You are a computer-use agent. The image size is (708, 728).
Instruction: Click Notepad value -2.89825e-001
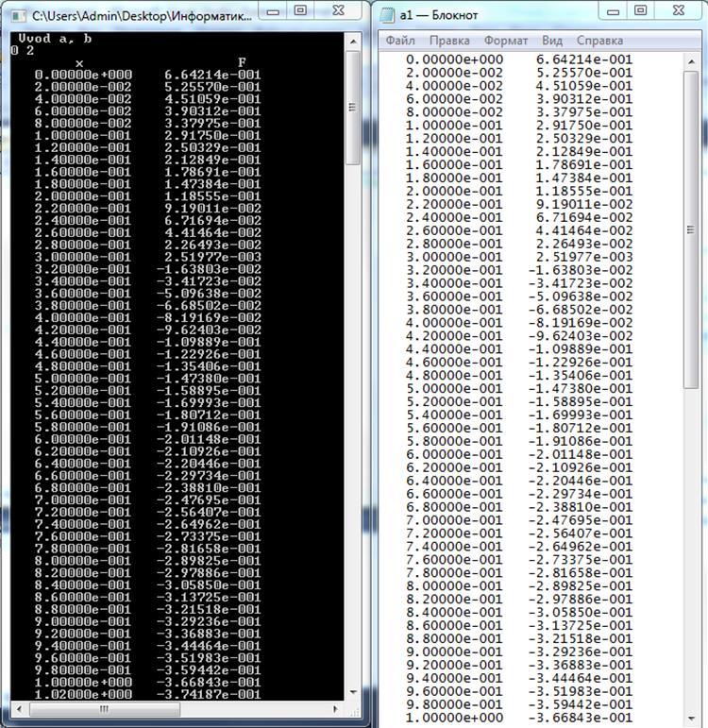click(581, 586)
